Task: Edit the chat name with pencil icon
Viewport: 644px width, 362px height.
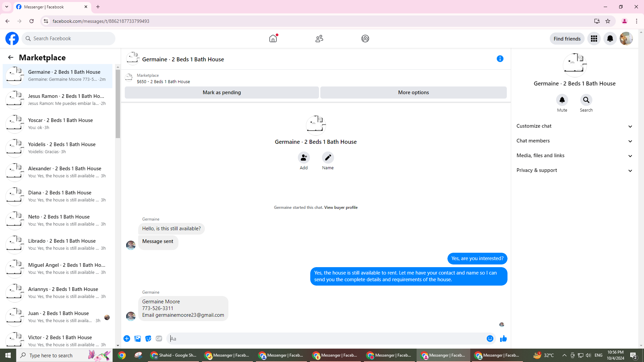Action: point(328,158)
